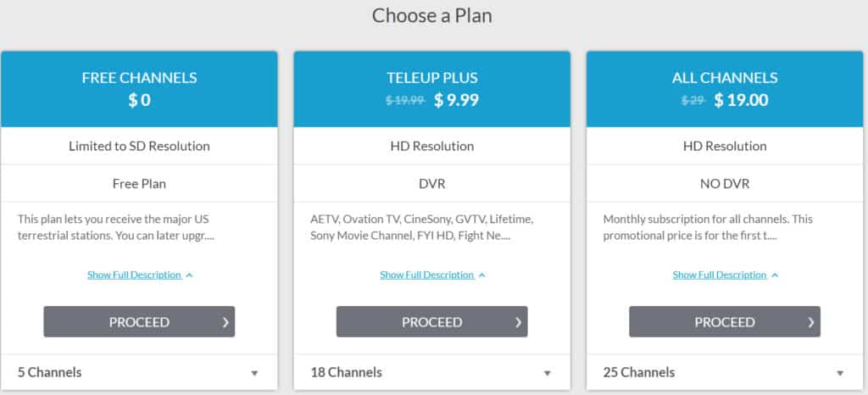Select the ALL CHANNELS plan header
This screenshot has height=395, width=868.
point(725,78)
